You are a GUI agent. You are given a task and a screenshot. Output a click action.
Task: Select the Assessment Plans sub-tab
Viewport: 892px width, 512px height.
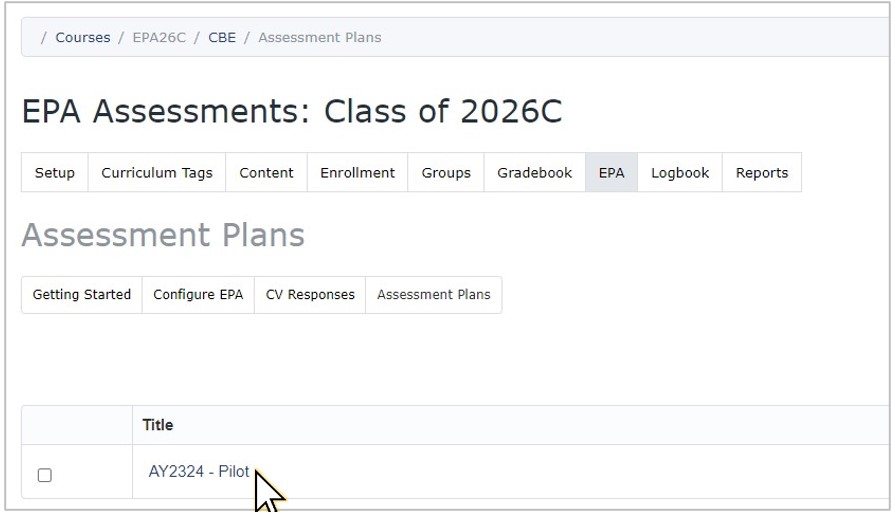tap(433, 295)
